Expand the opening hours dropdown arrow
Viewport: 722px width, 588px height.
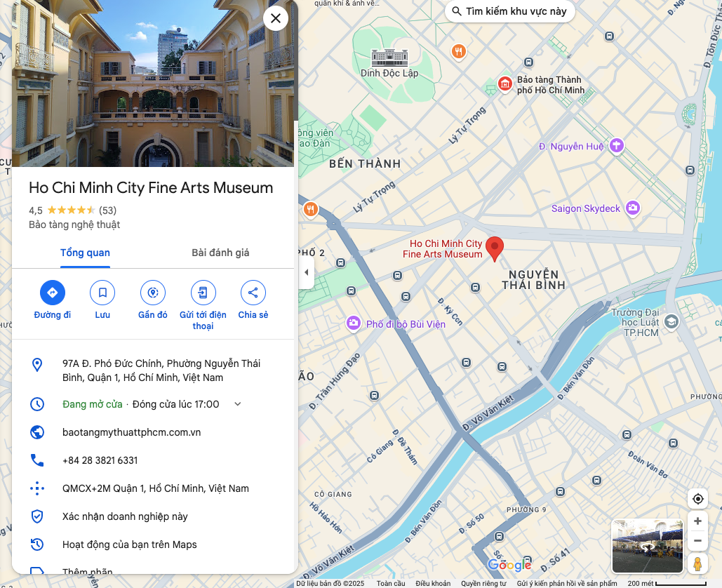pos(238,404)
